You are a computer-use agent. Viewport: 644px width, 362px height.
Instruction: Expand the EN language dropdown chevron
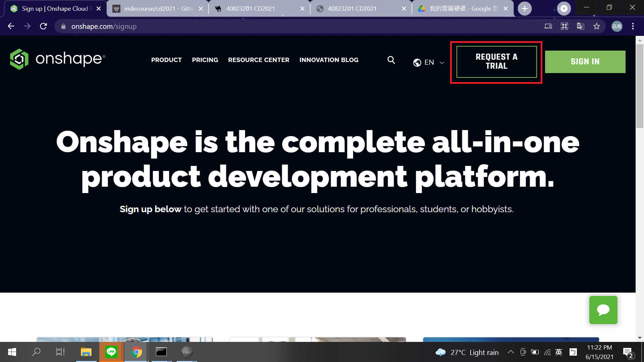[442, 63]
